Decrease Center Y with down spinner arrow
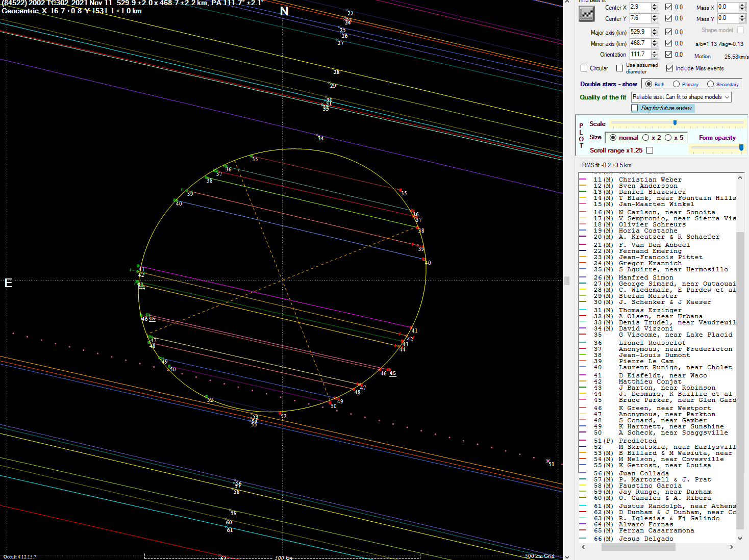 click(x=655, y=20)
